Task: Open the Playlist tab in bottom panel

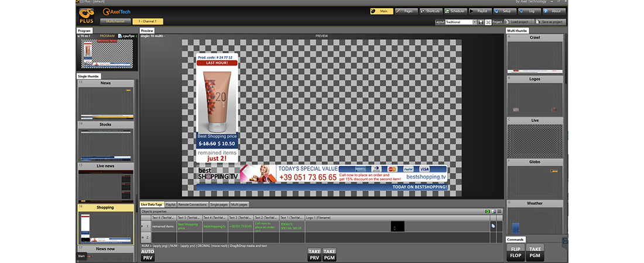Action: tap(170, 205)
